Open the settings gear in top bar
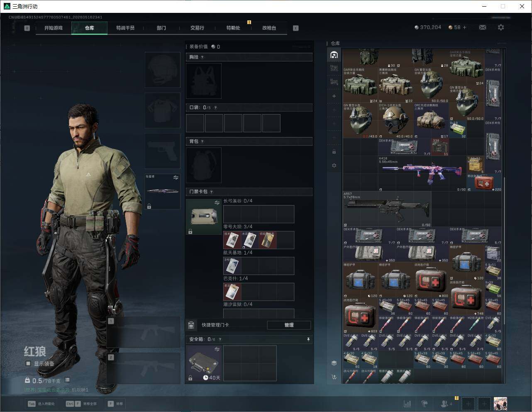532x412 pixels. (x=501, y=27)
